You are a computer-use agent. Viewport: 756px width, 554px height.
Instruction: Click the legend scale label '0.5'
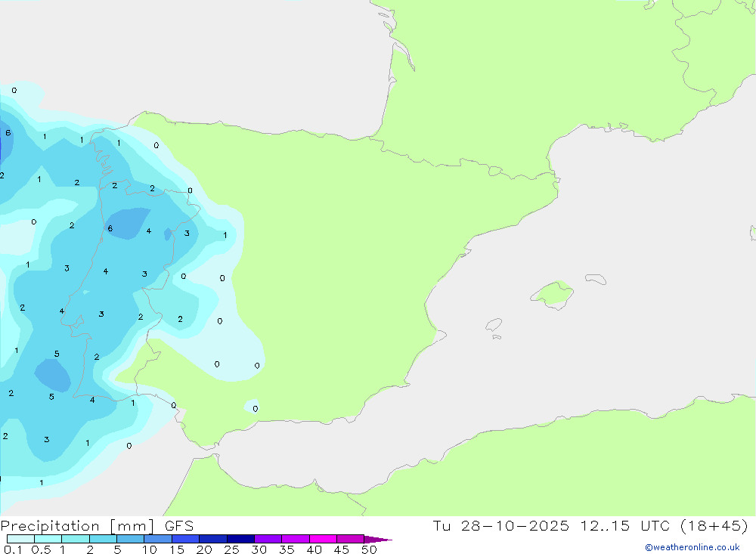click(41, 549)
